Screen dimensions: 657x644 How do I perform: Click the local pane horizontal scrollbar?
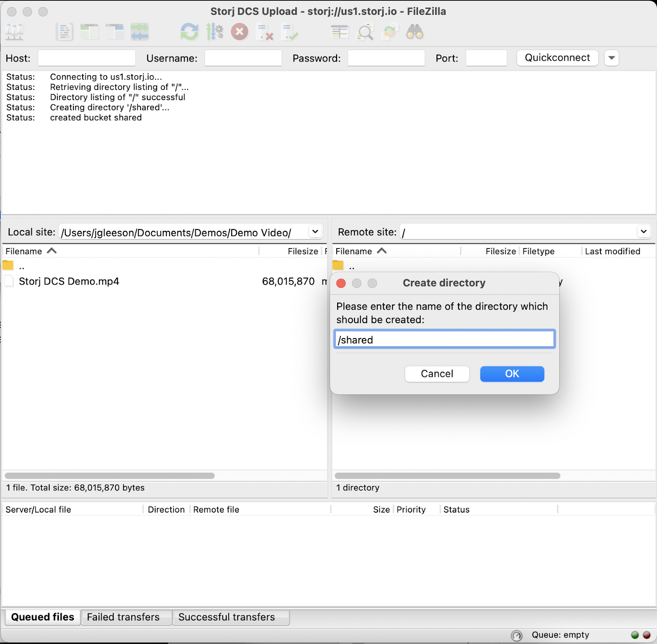pyautogui.click(x=110, y=476)
